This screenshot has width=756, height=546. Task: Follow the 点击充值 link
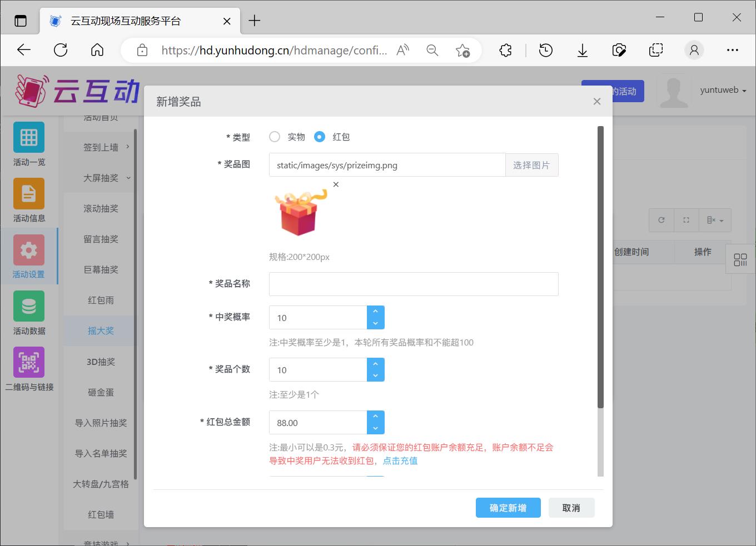pyautogui.click(x=400, y=460)
